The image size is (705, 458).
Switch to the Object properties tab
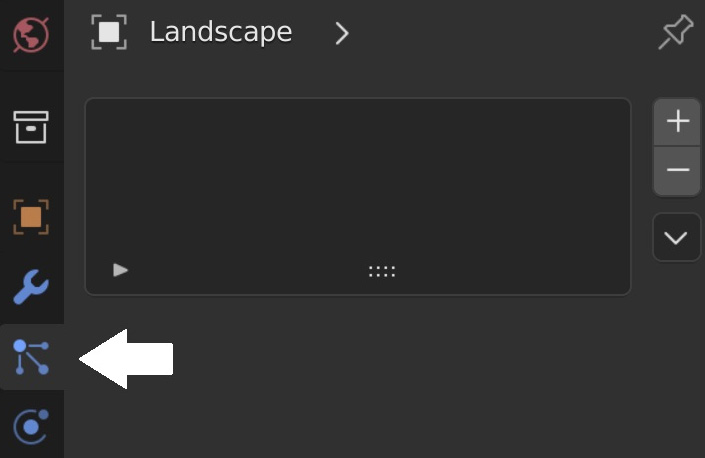31,217
